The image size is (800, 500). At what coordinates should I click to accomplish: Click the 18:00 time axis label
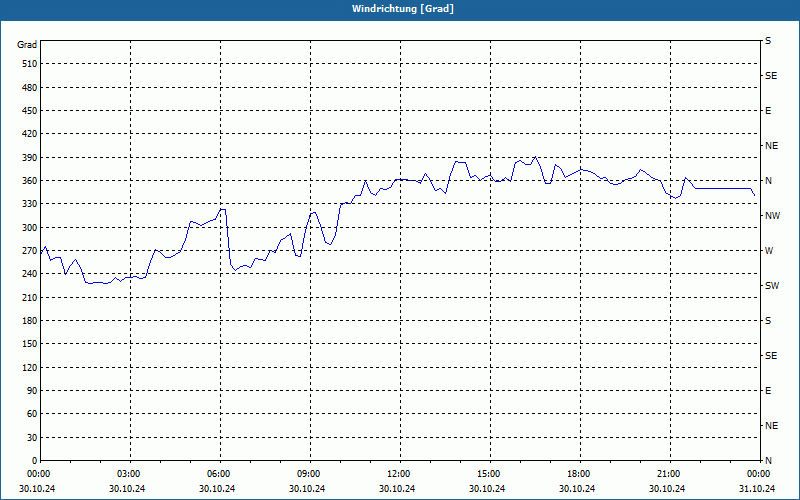(x=579, y=474)
